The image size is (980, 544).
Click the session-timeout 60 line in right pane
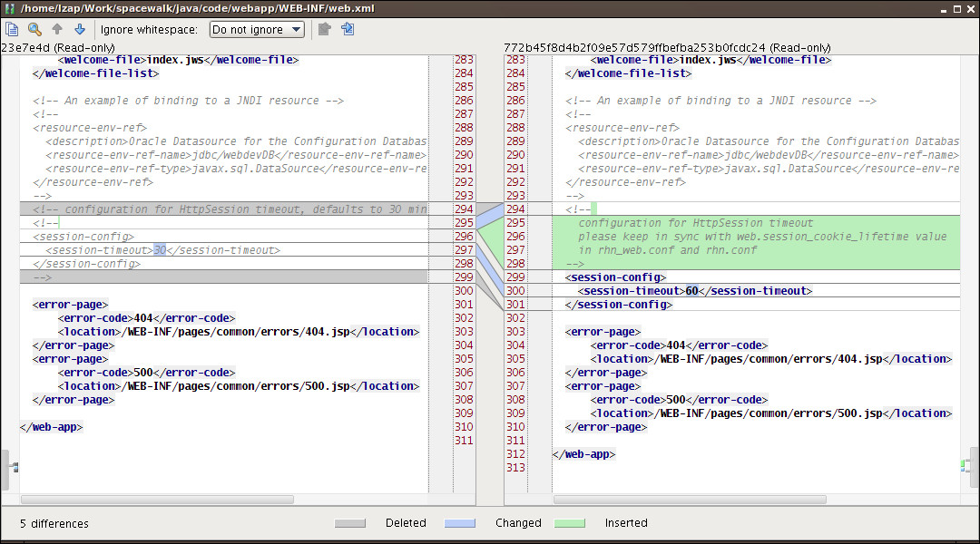pos(694,291)
